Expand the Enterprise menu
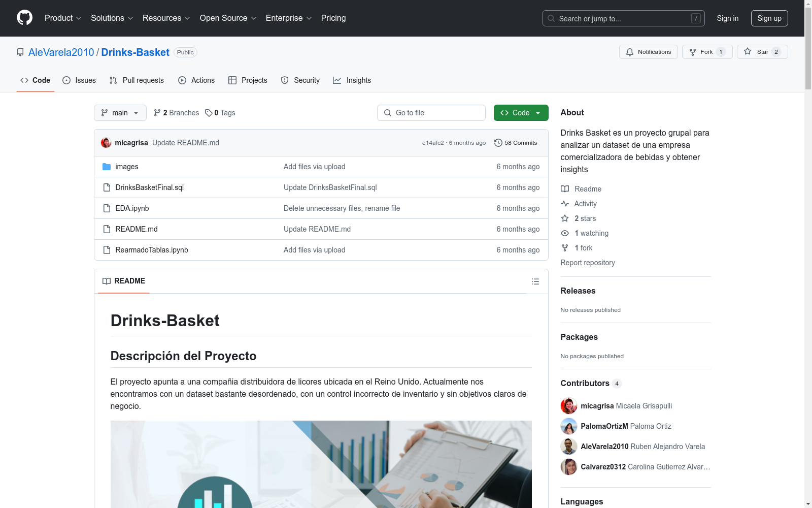812x508 pixels. (x=289, y=18)
